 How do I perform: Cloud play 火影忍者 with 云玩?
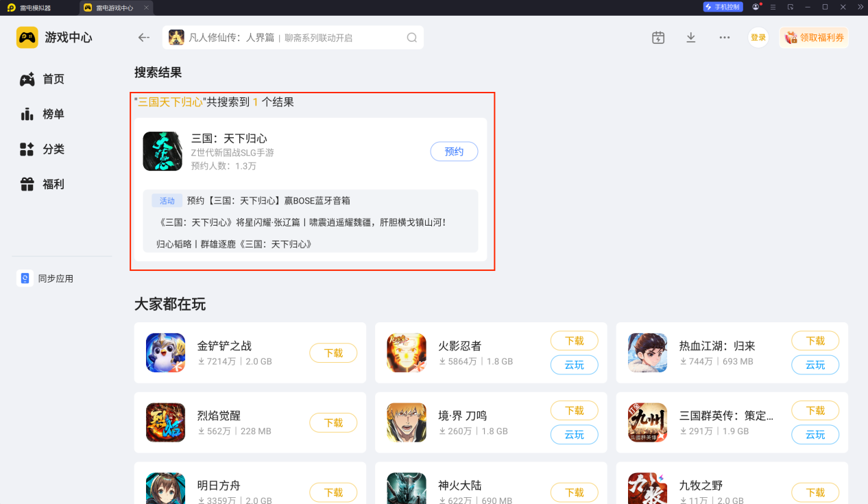pyautogui.click(x=575, y=365)
